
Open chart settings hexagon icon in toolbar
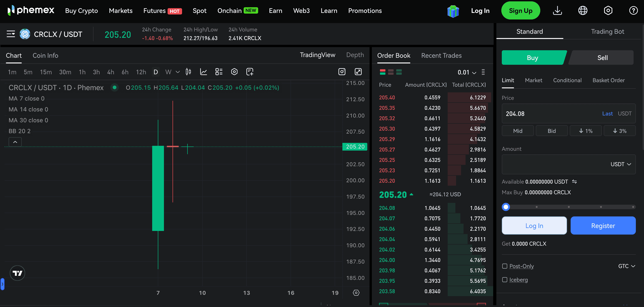click(234, 72)
